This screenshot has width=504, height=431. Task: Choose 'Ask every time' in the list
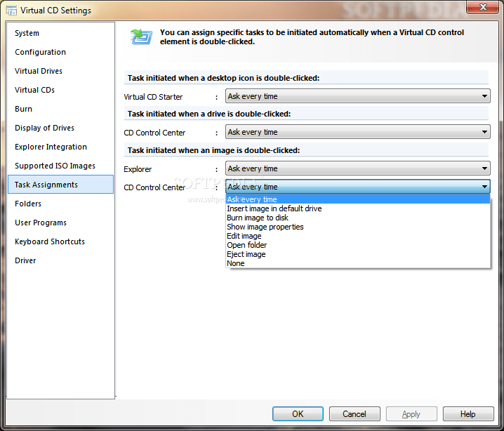358,199
